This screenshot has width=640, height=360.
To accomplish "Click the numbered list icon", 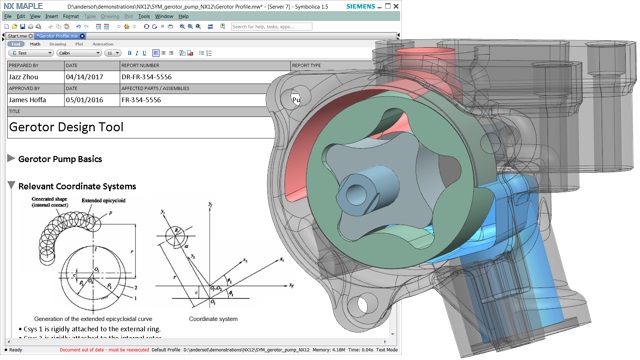I will [209, 53].
